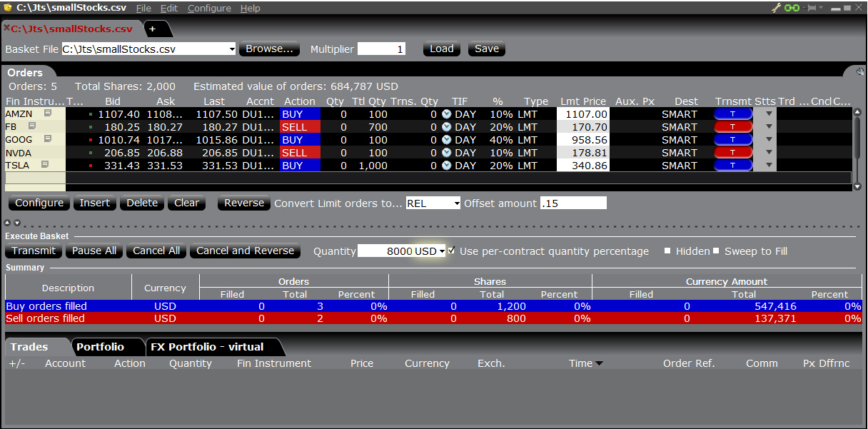Screen dimensions: 868x429
Task: Click the clock TIF icon in FB row
Action: [x=446, y=127]
